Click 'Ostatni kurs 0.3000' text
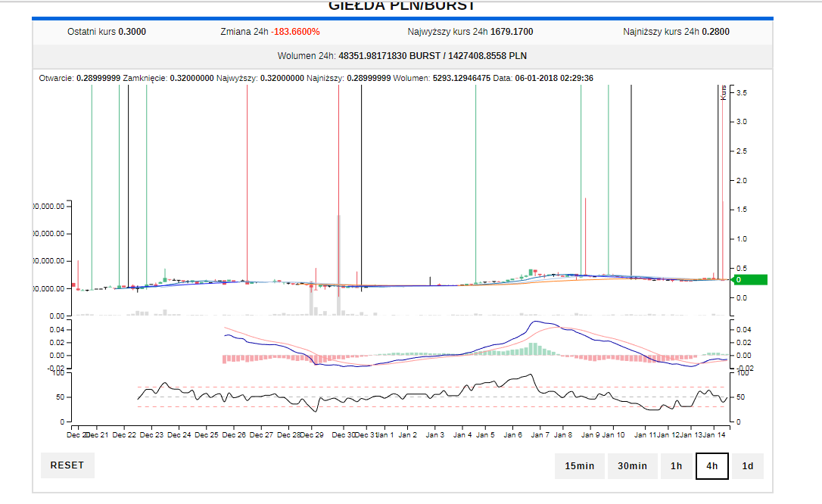 [107, 32]
